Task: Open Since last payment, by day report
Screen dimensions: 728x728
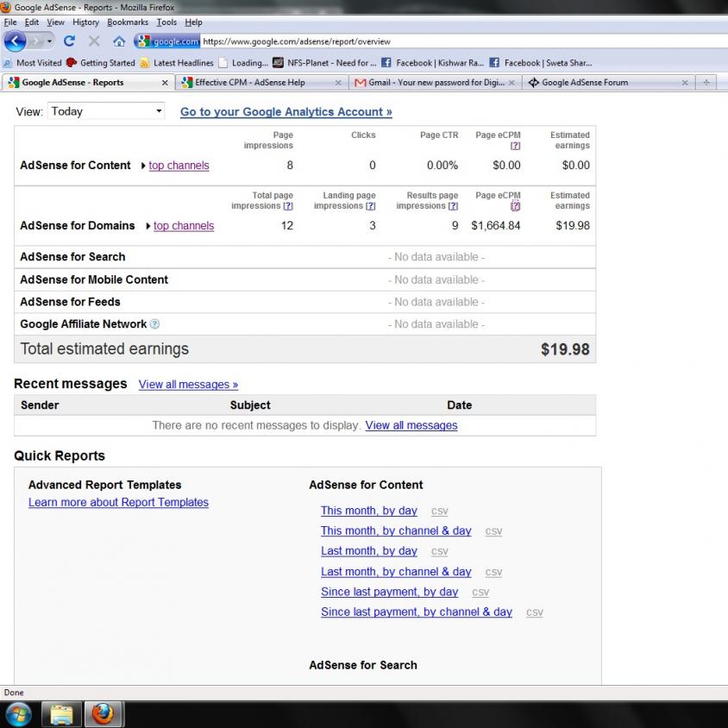Action: point(389,592)
